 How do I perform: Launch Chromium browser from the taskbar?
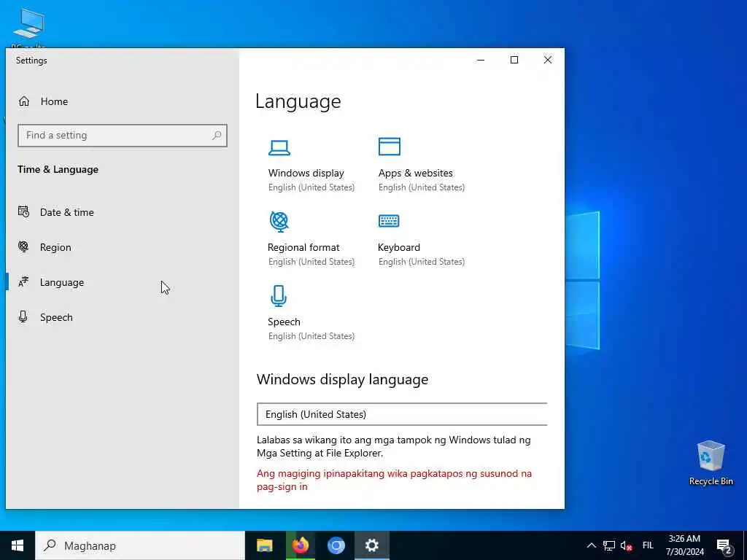[336, 545]
